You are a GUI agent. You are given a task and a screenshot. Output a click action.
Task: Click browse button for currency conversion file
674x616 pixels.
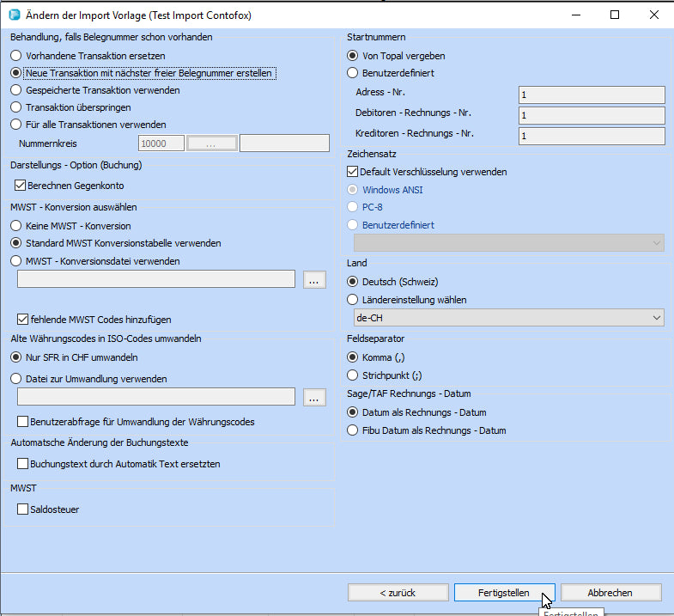point(315,397)
